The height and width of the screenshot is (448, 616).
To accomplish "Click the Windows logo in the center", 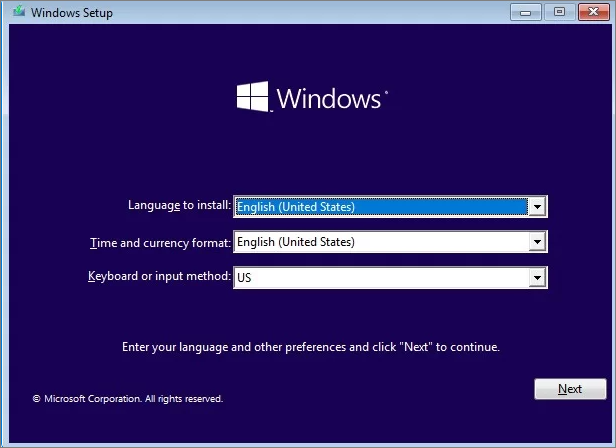I will tap(253, 97).
